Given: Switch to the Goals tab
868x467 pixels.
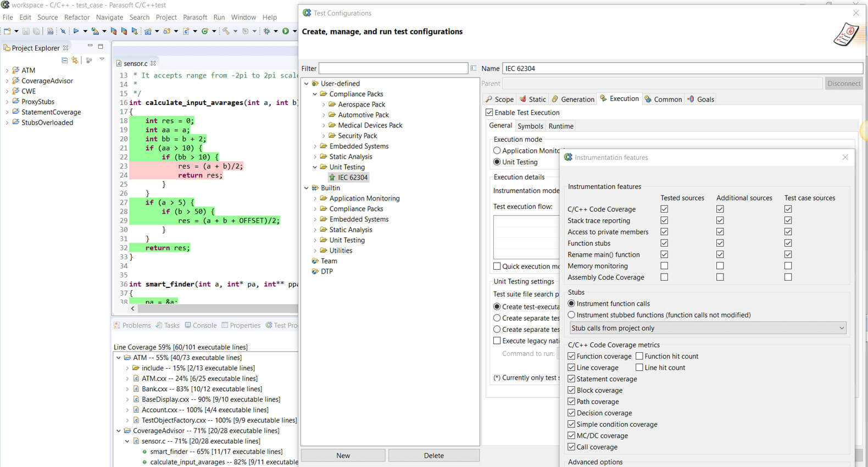Looking at the screenshot, I should click(701, 99).
